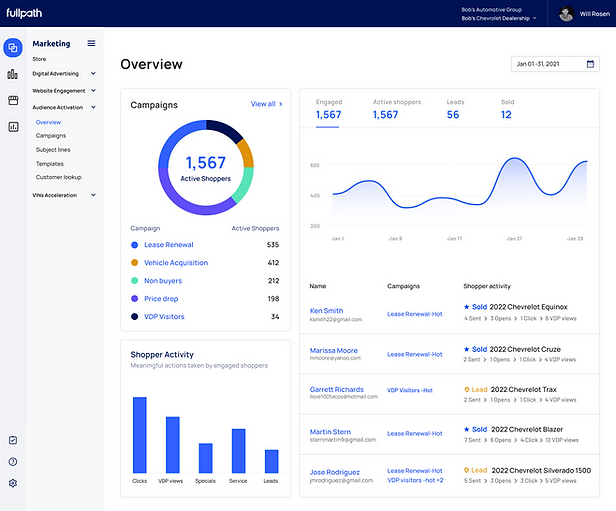
Task: Open the calendar icon in date field
Action: (590, 64)
